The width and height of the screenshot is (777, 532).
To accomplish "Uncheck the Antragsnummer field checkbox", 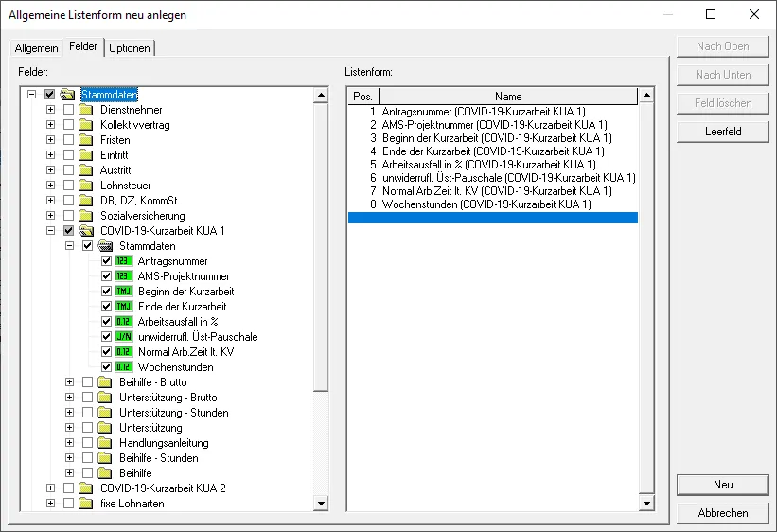I will [x=106, y=261].
